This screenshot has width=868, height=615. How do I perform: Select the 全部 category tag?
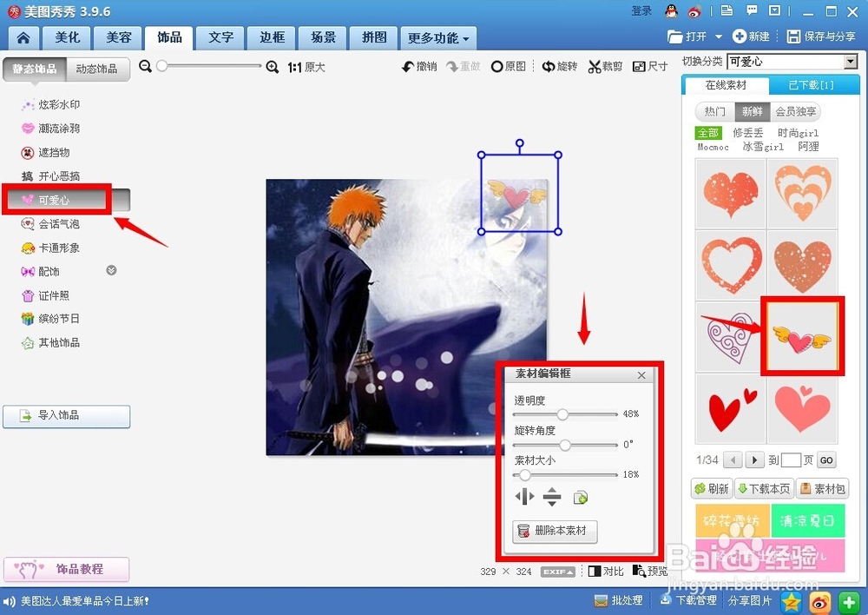click(708, 133)
